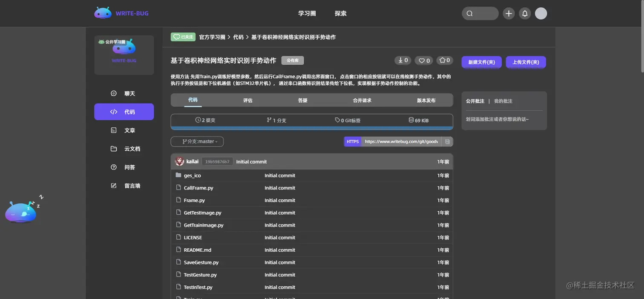Toggle the 已关注 follow badge
644x299 pixels.
click(x=183, y=37)
